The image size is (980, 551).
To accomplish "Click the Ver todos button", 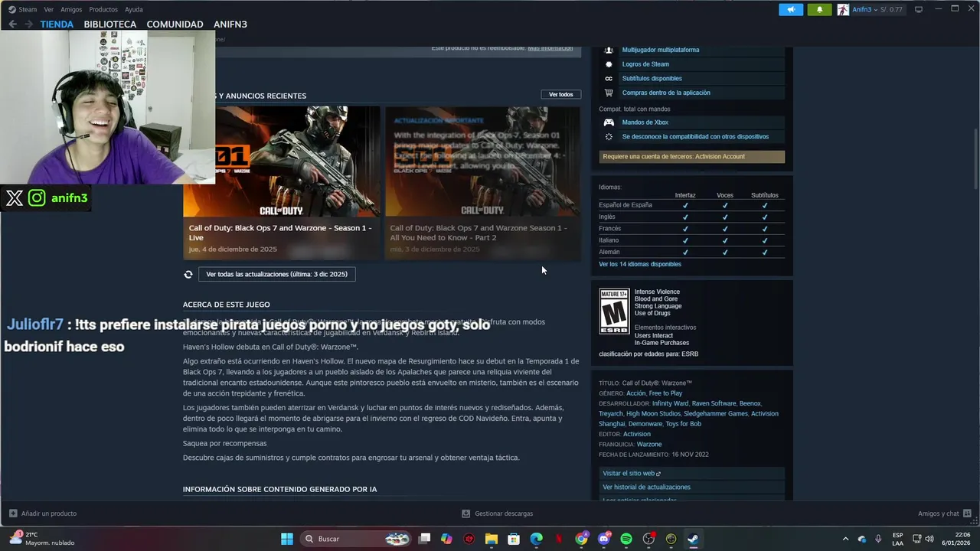I will click(x=560, y=94).
